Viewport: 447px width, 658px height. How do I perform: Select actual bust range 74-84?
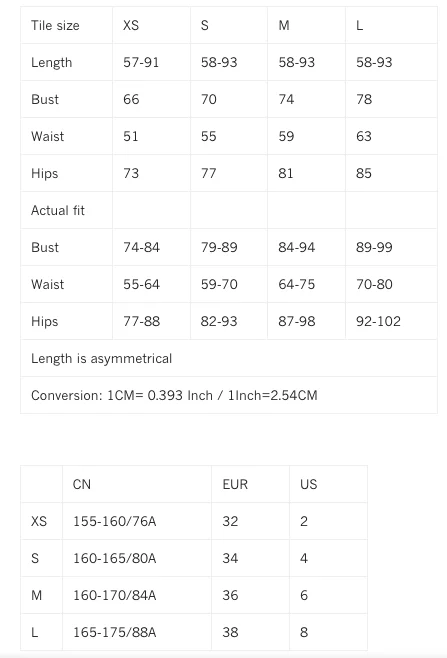(x=141, y=247)
